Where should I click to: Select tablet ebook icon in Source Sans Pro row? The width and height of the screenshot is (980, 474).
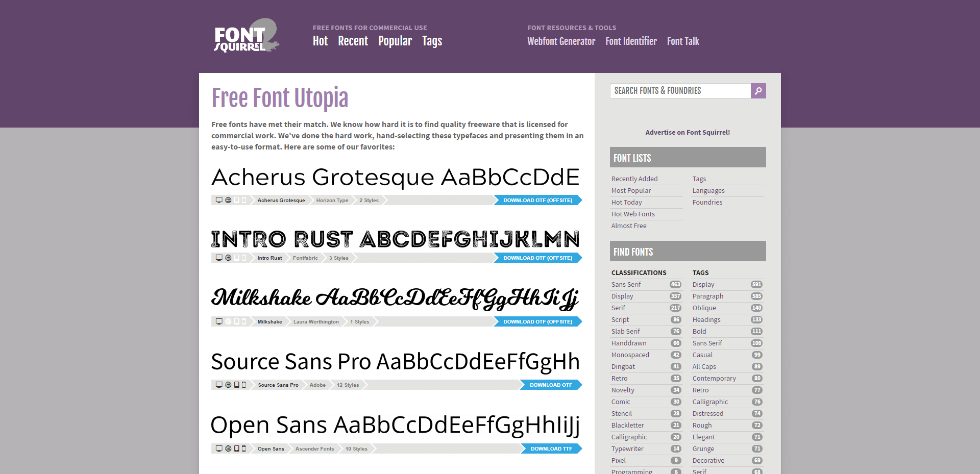237,385
